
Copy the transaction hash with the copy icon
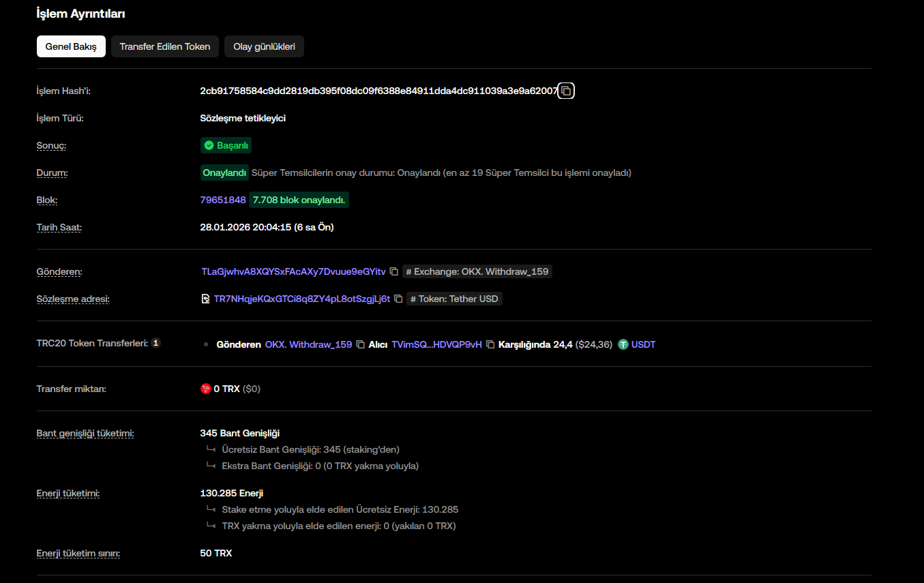point(566,91)
